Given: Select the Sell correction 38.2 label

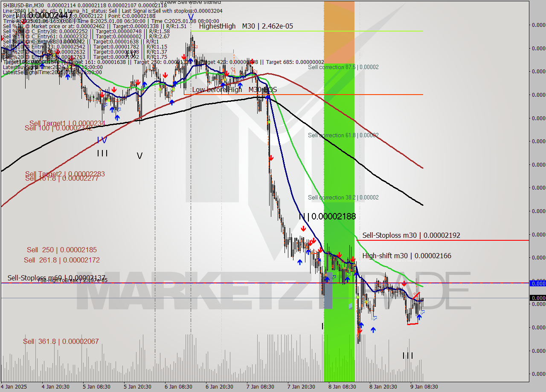Looking at the screenshot, I should 343,198.
